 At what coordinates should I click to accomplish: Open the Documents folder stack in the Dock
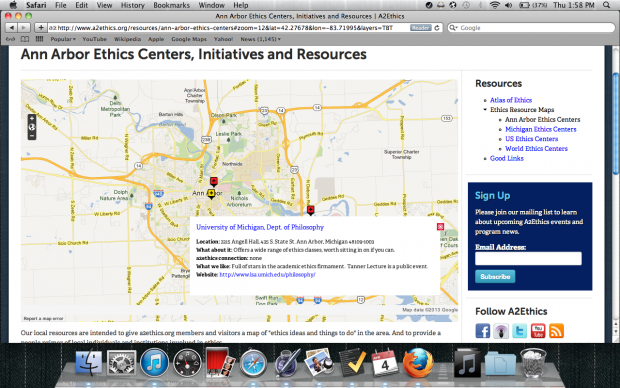point(500,363)
